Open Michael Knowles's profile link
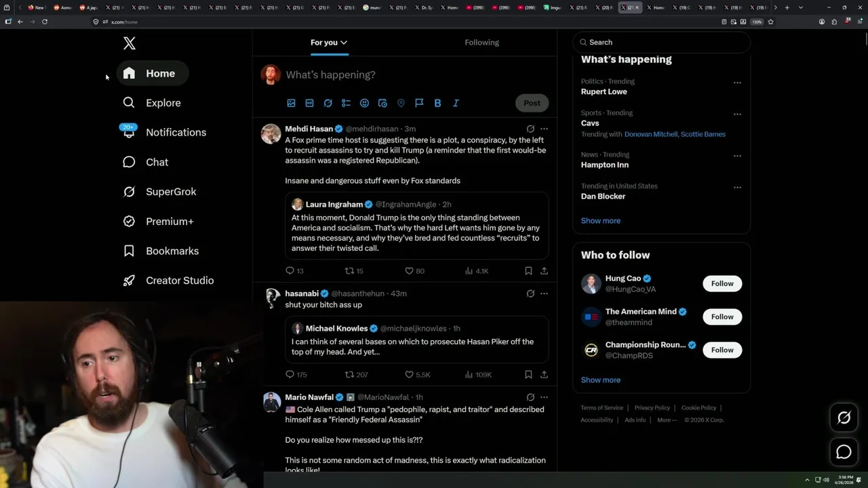Image resolution: width=868 pixels, height=488 pixels. pyautogui.click(x=336, y=329)
